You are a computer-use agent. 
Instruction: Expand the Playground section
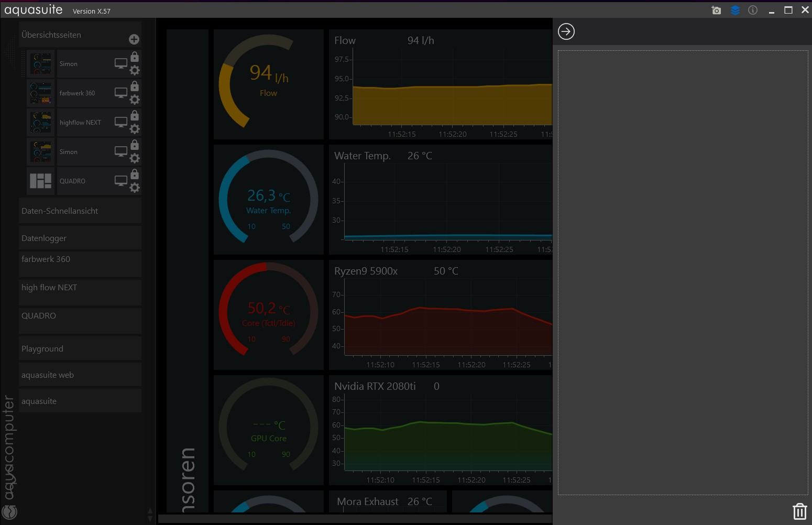pos(80,348)
